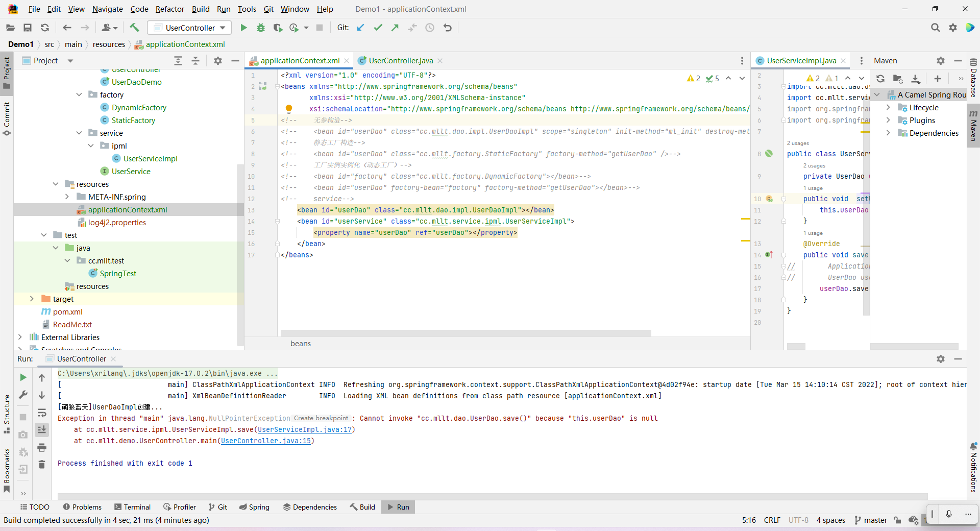Click the CRLF line separator in the status bar

(x=772, y=520)
